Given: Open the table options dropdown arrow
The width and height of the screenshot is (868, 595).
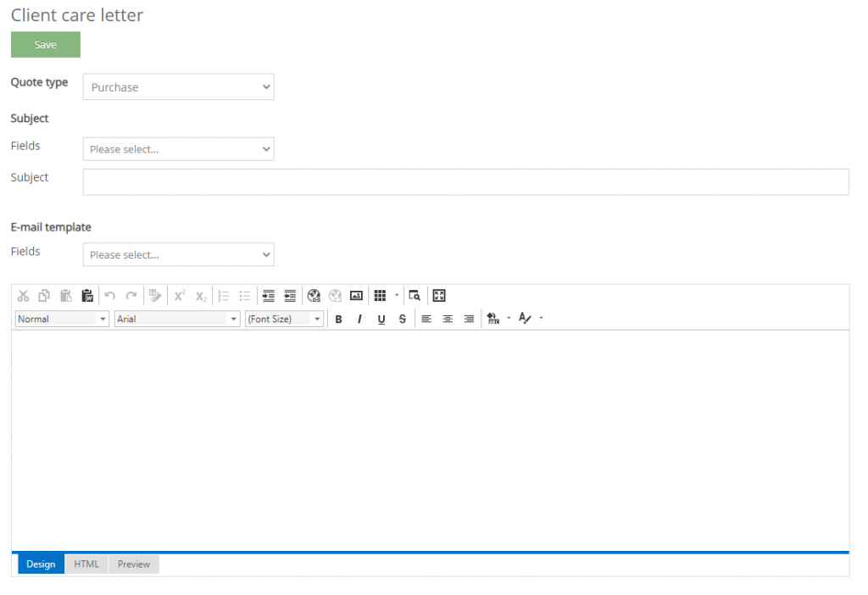Looking at the screenshot, I should [397, 296].
